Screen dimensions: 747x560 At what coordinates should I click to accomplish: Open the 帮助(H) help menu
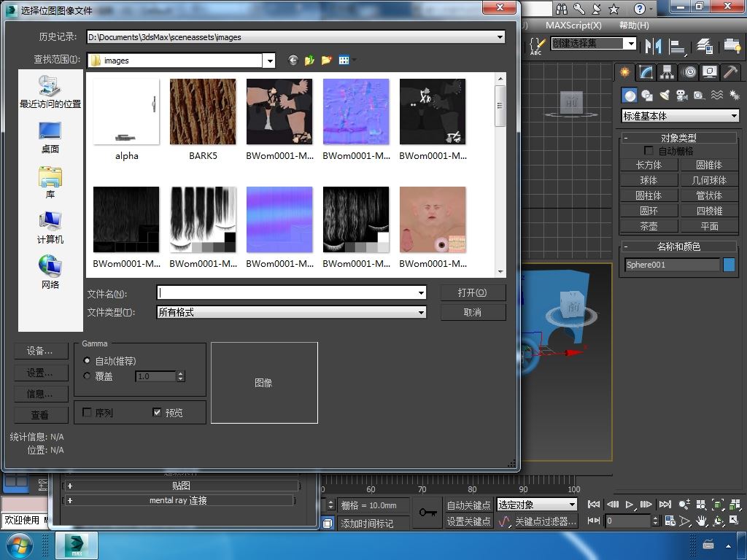click(634, 26)
